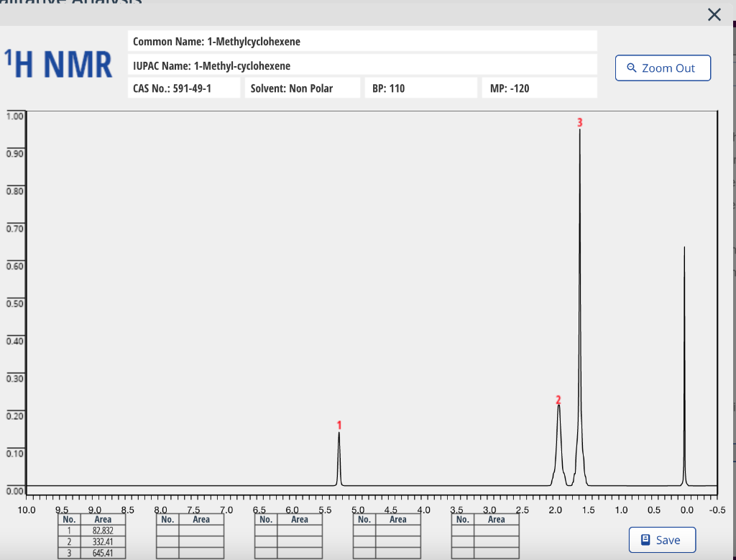Screen dimensions: 736x560
Task: Click the MP: -120 field
Action: coord(539,88)
